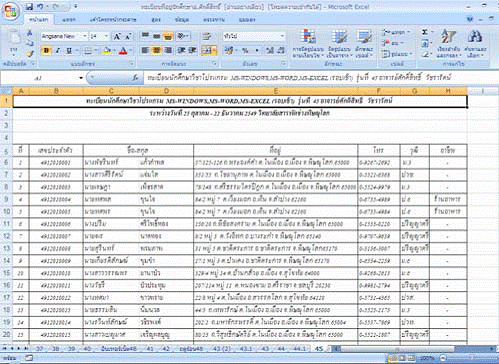
Task: Click the Format button in Cells group
Action: (398, 54)
